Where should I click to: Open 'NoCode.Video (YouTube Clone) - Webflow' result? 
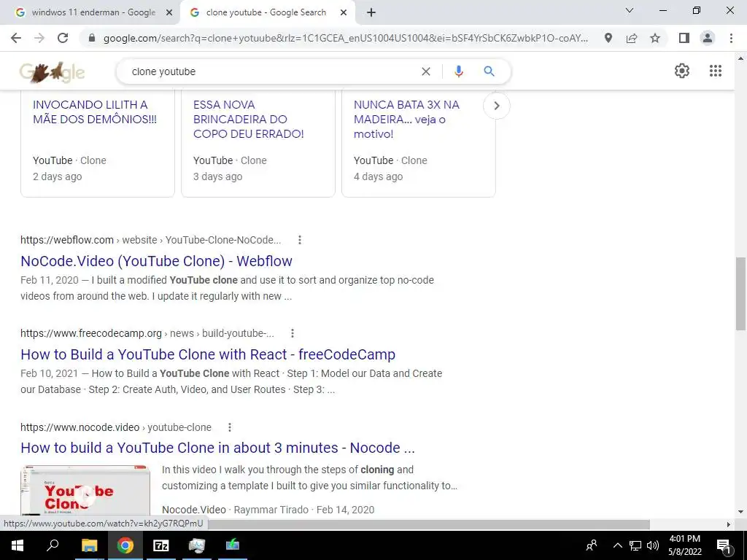click(x=156, y=261)
